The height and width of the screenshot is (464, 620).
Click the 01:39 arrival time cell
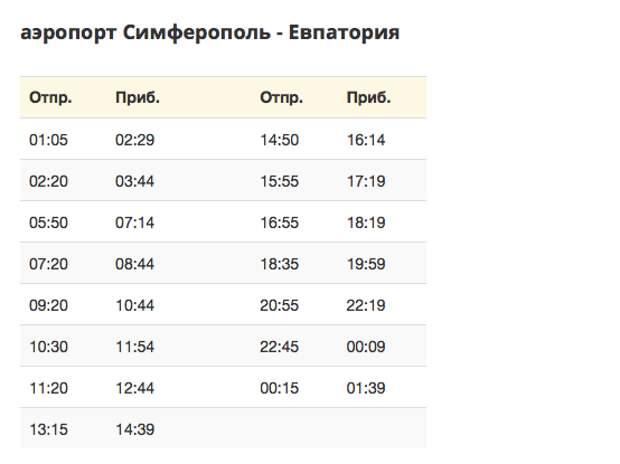coord(366,388)
